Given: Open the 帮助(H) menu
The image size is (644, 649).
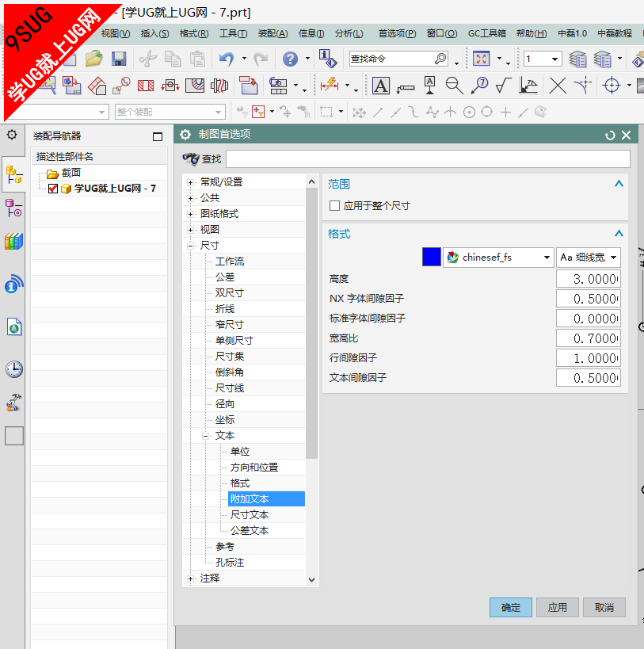Looking at the screenshot, I should tap(532, 33).
